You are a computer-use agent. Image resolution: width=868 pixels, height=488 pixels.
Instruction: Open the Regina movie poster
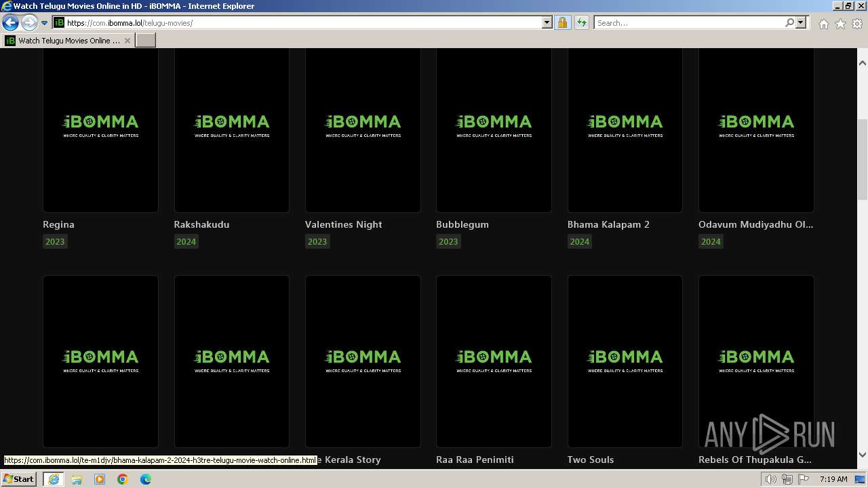pos(100,130)
